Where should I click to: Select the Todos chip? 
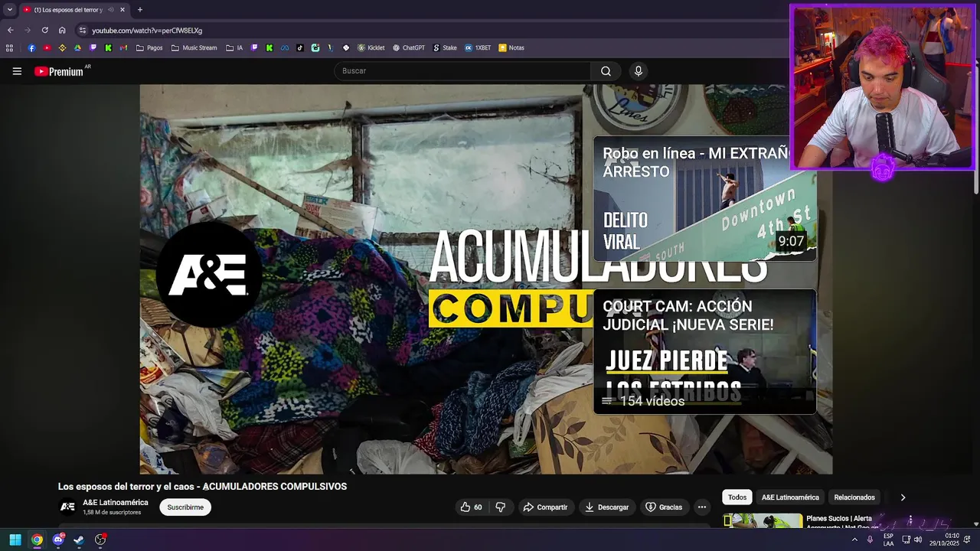737,497
